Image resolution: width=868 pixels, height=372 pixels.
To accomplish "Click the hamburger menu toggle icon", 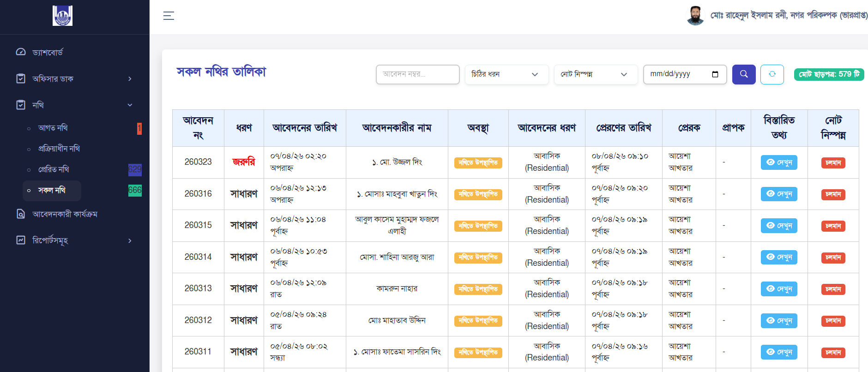I will click(169, 16).
